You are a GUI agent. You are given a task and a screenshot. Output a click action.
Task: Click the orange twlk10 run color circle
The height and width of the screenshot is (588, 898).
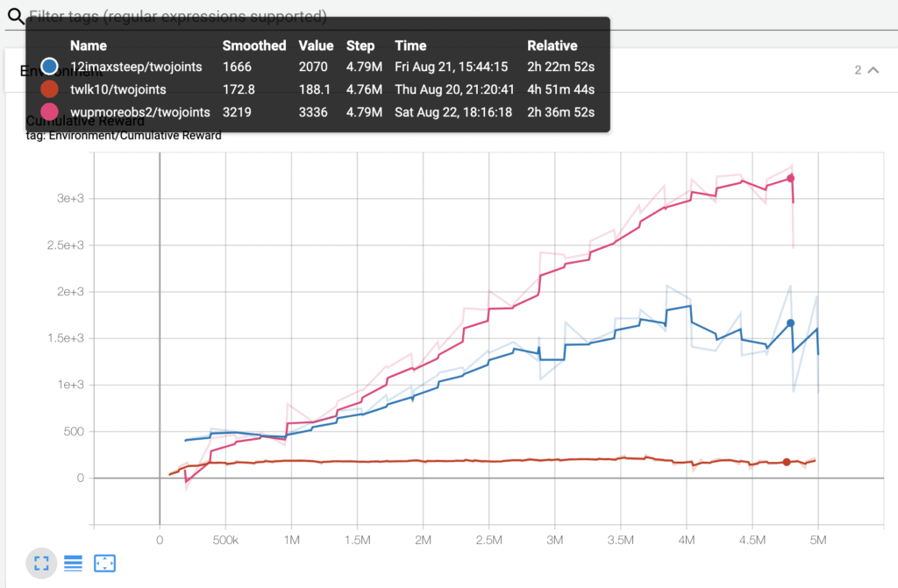point(49,89)
